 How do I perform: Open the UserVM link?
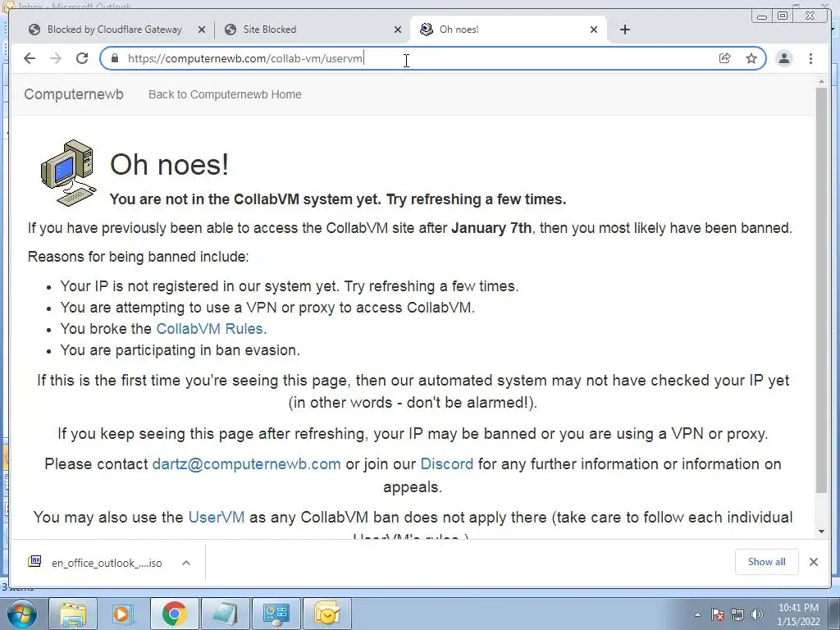pyautogui.click(x=217, y=518)
